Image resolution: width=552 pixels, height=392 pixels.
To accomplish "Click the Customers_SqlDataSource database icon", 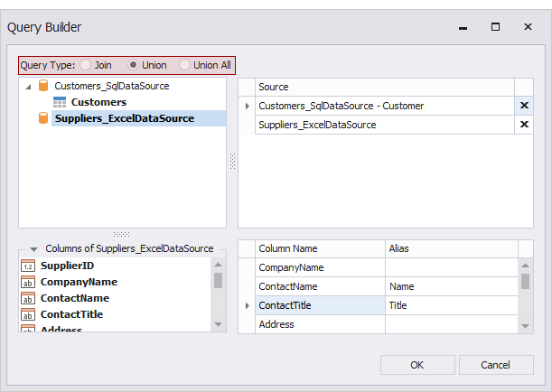I will pos(42,87).
